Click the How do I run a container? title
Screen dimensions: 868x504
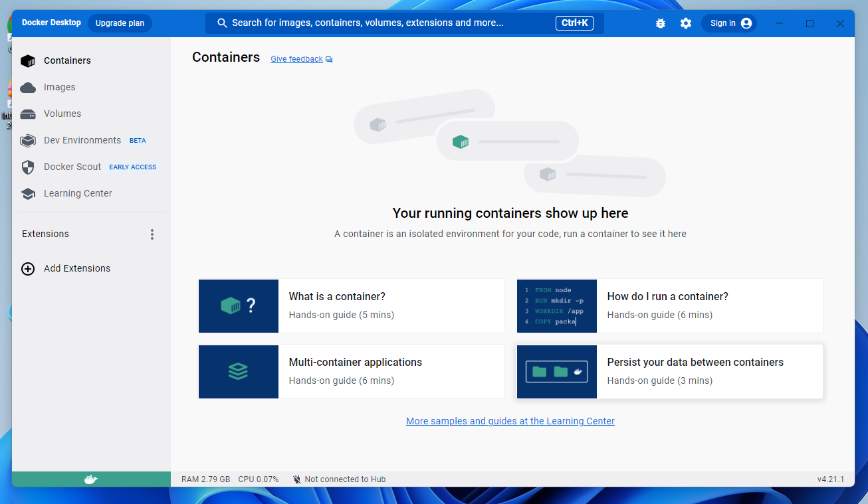pos(668,297)
